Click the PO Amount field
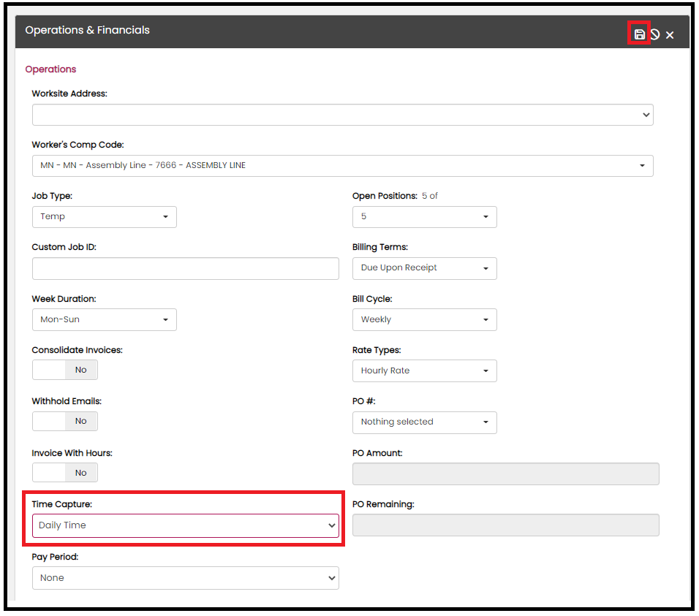The height and width of the screenshot is (616, 699). click(x=505, y=474)
